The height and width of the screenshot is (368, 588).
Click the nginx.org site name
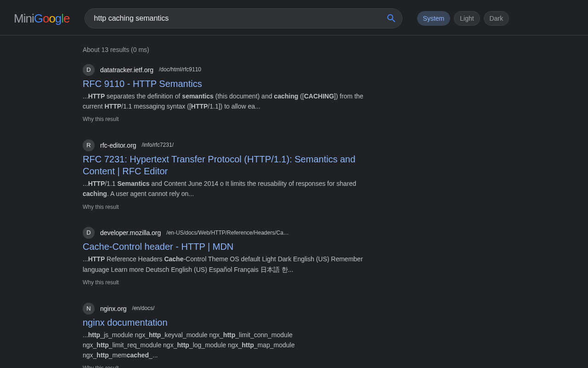pos(113,309)
